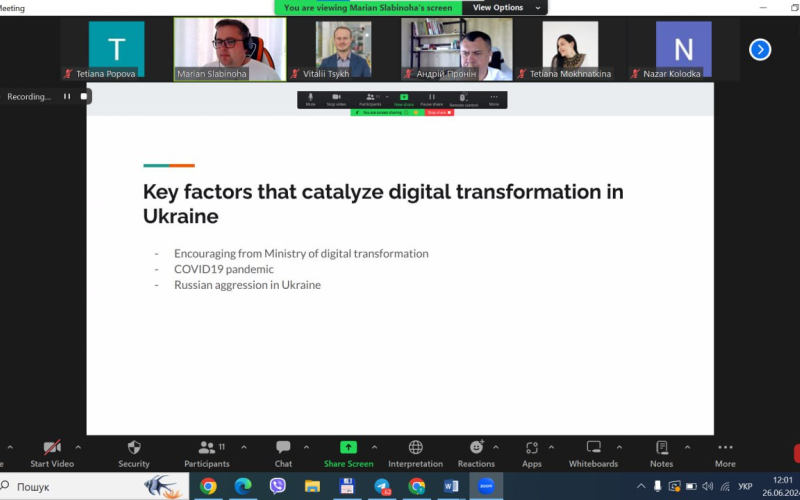Open Viber from the taskbar

click(x=278, y=486)
